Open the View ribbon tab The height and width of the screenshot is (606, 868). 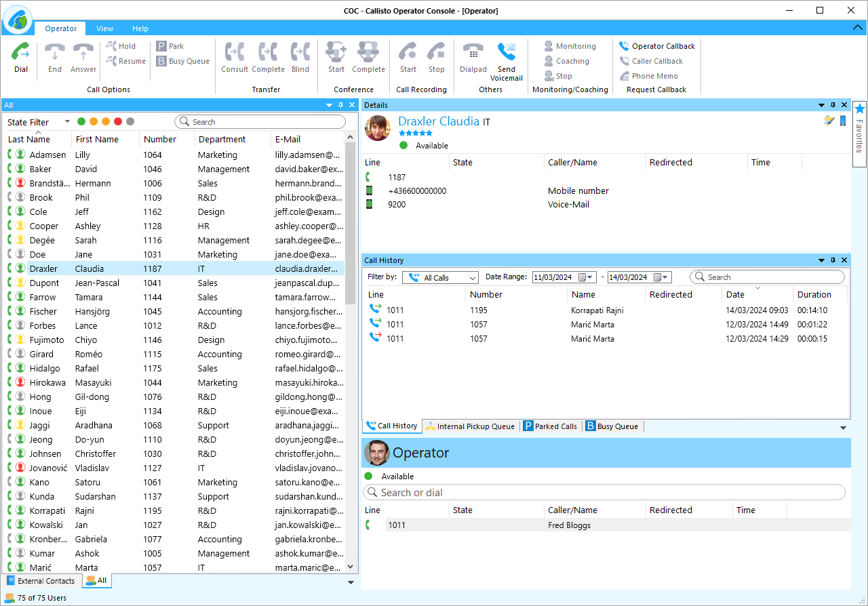pyautogui.click(x=105, y=28)
